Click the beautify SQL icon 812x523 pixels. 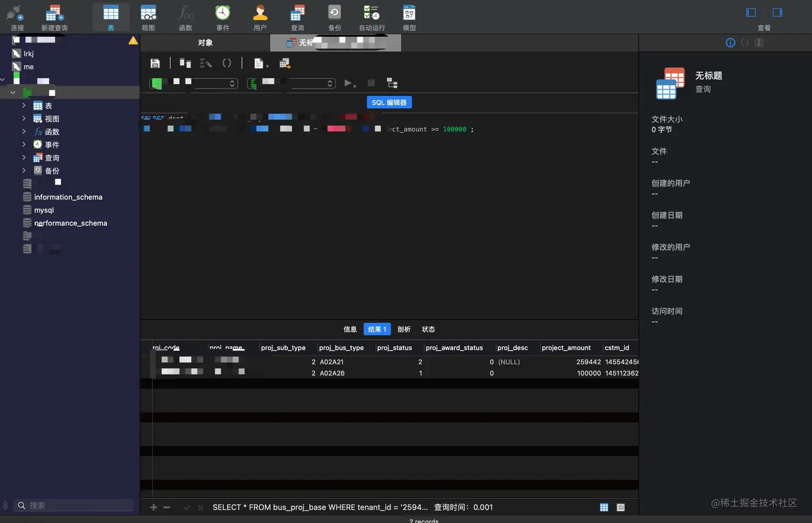point(206,63)
